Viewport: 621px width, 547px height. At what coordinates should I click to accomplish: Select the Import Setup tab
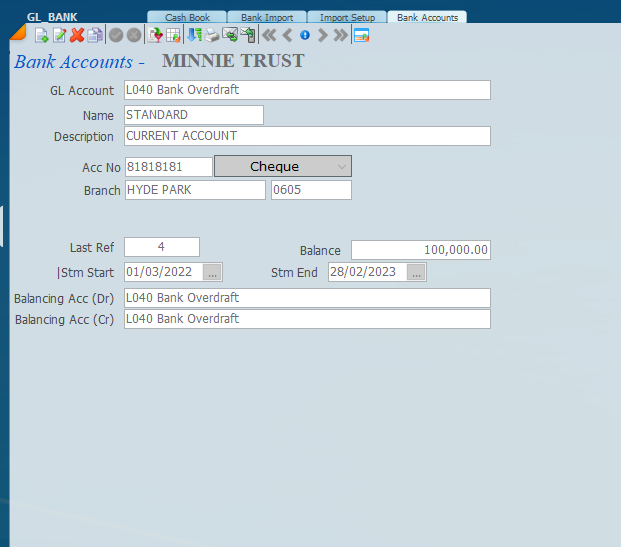[347, 17]
